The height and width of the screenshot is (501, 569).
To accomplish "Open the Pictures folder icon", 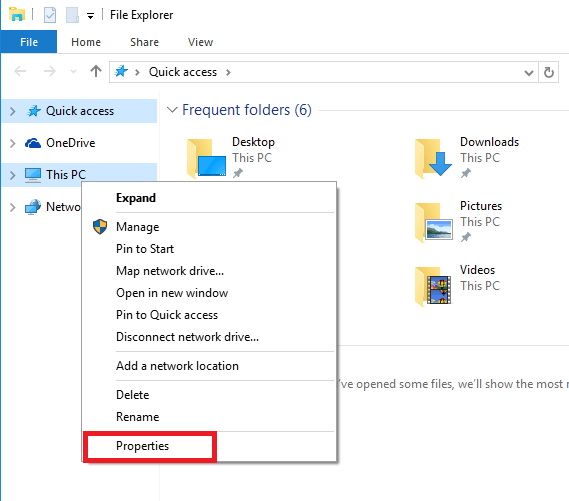I will tap(434, 223).
